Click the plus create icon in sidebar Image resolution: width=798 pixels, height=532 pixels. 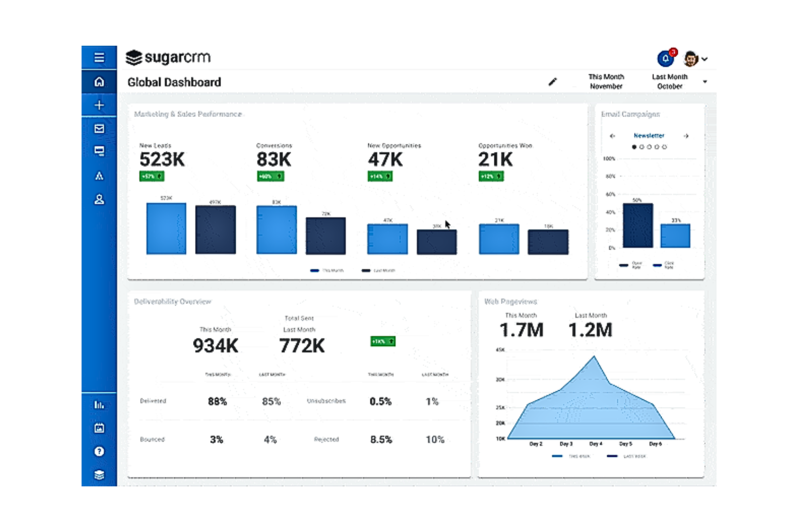click(99, 105)
